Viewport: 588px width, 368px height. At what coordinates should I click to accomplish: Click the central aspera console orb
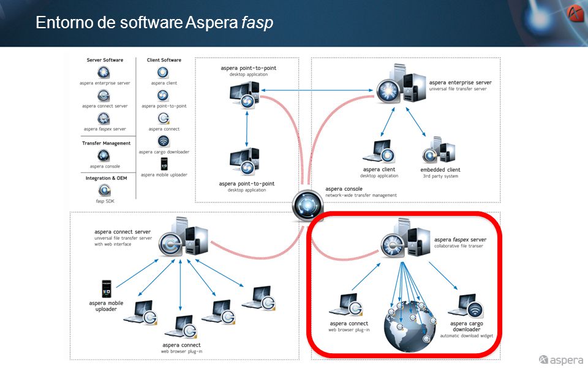pyautogui.click(x=307, y=206)
